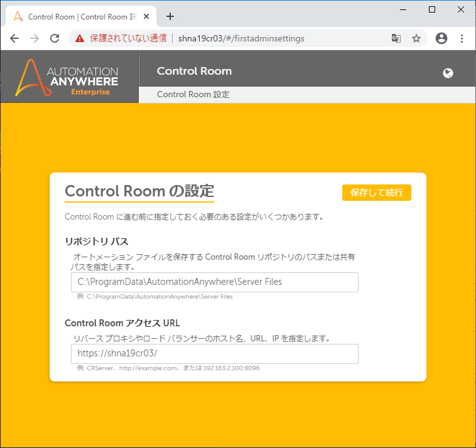The width and height of the screenshot is (476, 448).
Task: Click the Control Room アクセス URL label
Action: (122, 323)
